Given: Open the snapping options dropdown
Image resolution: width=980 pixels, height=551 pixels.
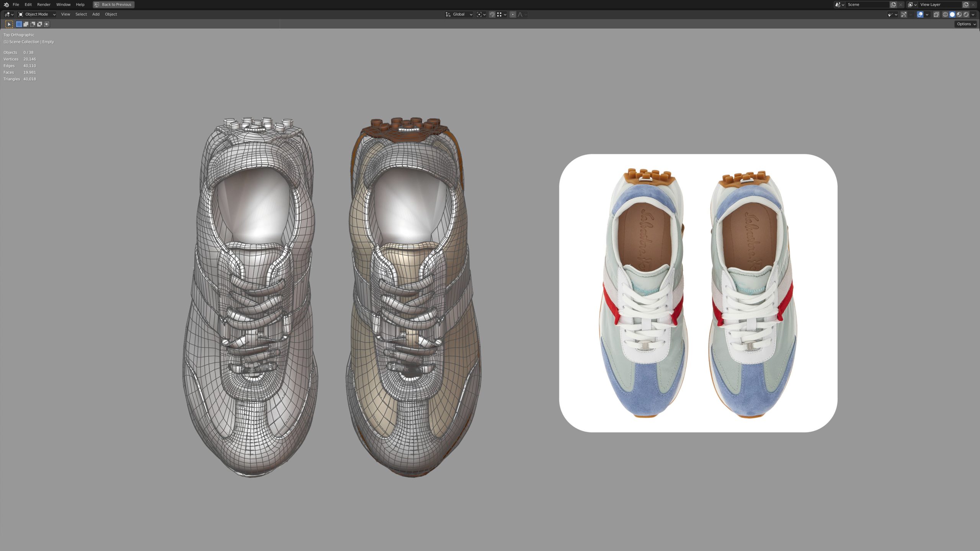Looking at the screenshot, I should point(501,14).
